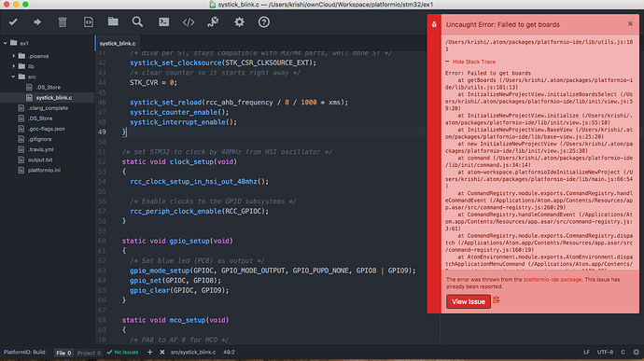
Task: Select systick_blink.c in the tree view
Action: [54, 97]
